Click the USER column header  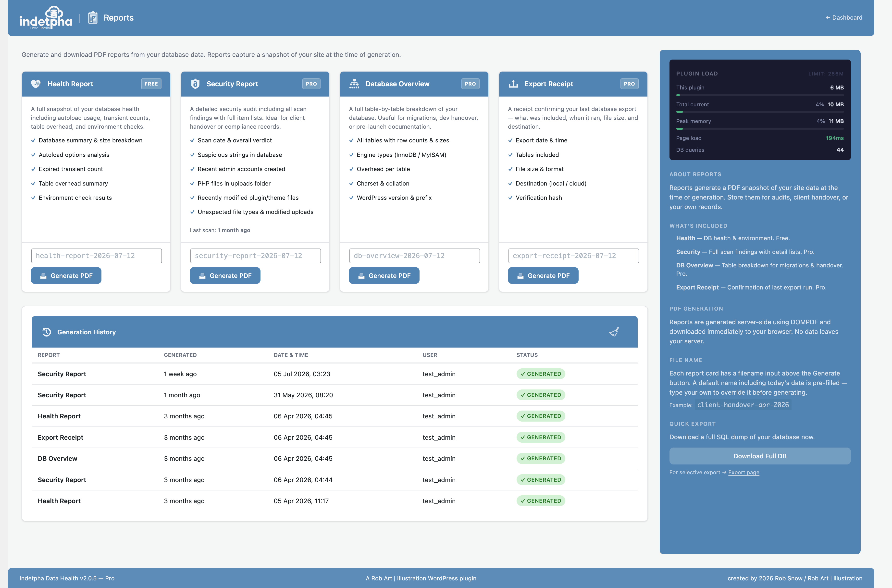[x=430, y=355]
